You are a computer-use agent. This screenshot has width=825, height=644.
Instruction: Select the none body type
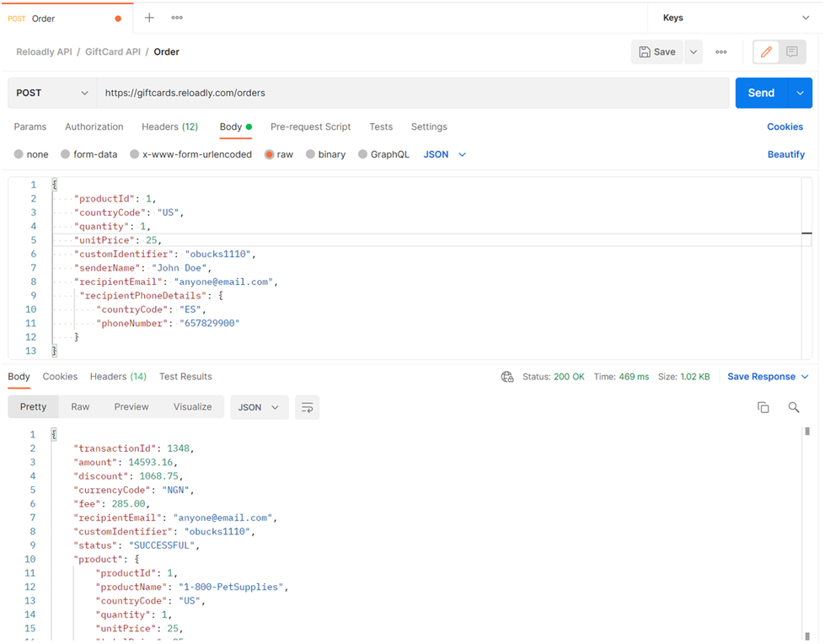click(x=31, y=155)
